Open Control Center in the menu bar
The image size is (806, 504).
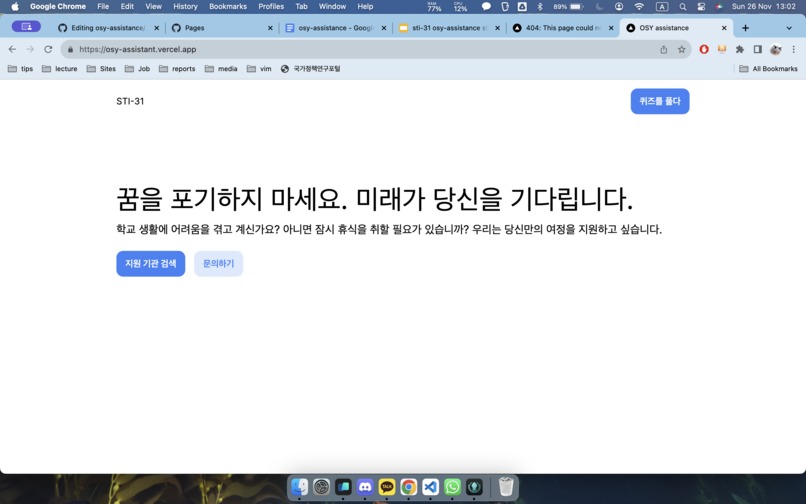[x=701, y=7]
